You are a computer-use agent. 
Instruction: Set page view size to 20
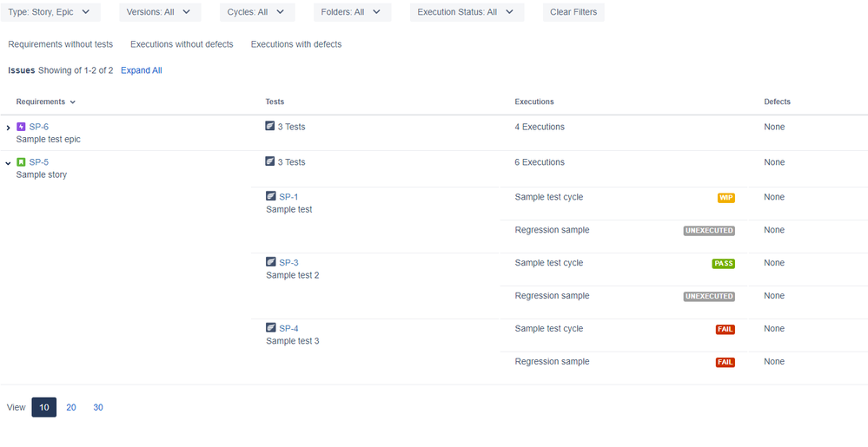(x=71, y=407)
